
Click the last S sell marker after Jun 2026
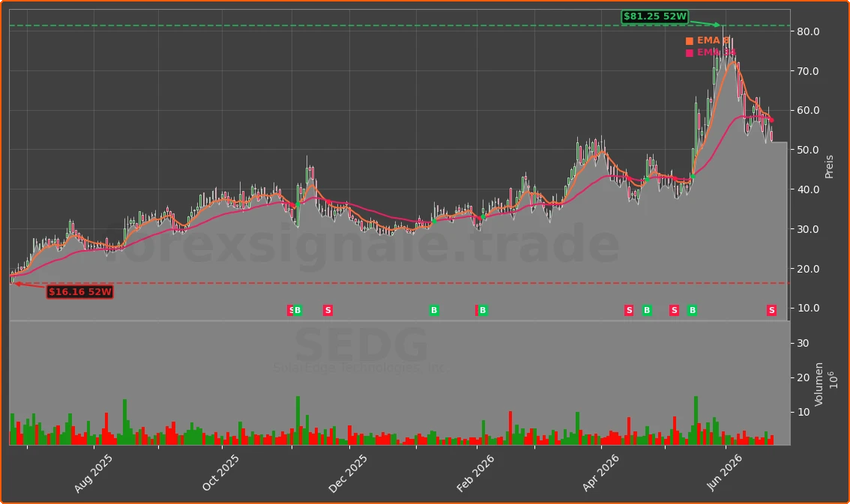coord(771,310)
